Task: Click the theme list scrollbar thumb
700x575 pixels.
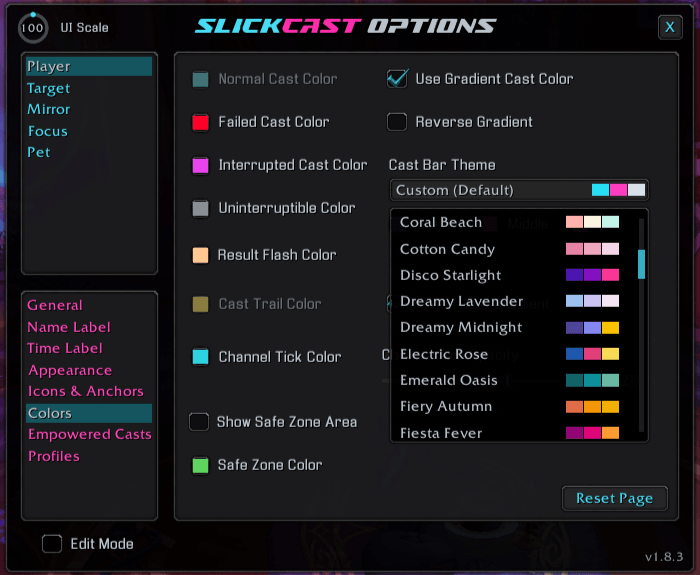Action: pos(642,264)
